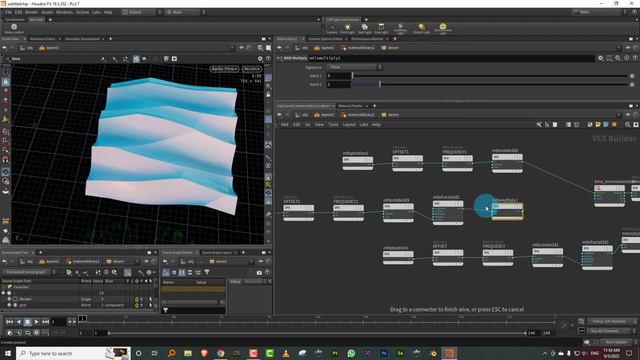Jump to the first frame button
The width and height of the screenshot is (640, 360).
(9, 322)
